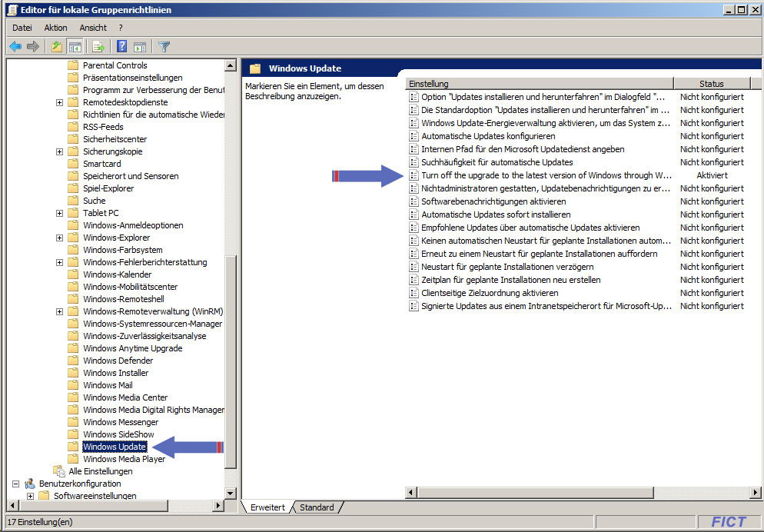764x532 pixels.
Task: Select the Sicherheitscenter tree item
Action: click(115, 139)
